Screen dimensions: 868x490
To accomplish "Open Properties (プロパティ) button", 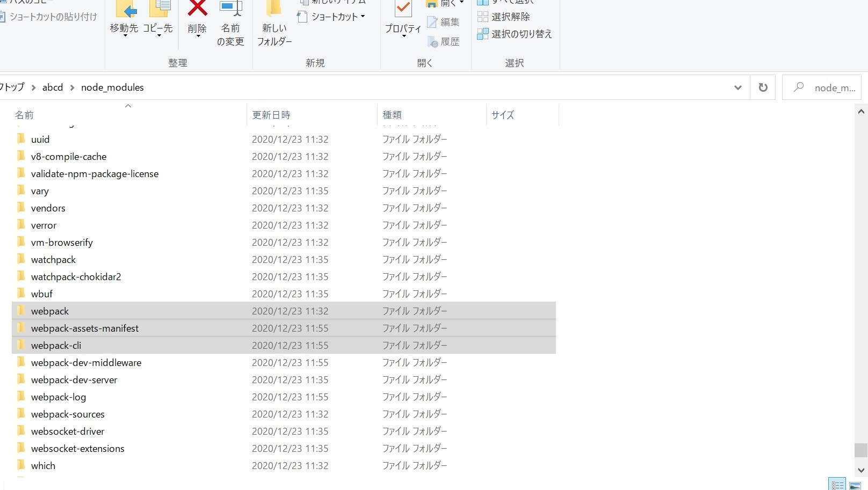I will point(403,19).
